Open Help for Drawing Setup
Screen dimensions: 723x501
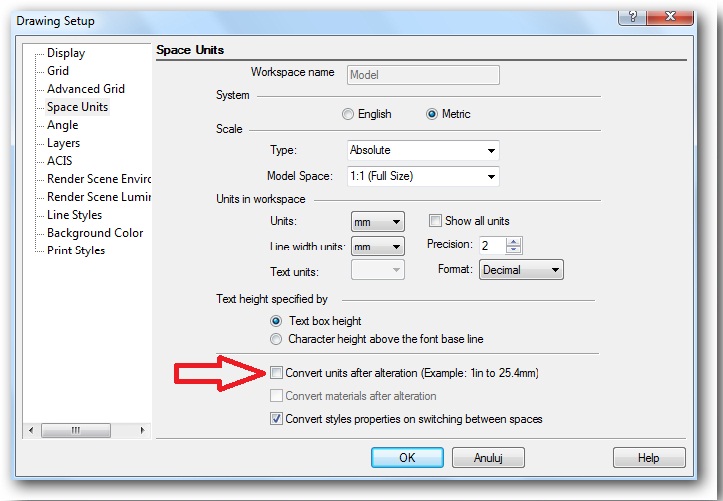point(648,457)
